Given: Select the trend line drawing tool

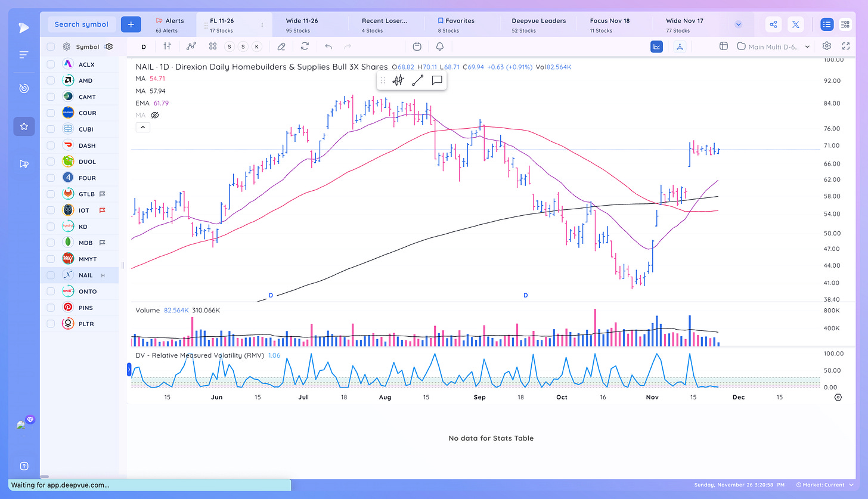Looking at the screenshot, I should pos(417,80).
